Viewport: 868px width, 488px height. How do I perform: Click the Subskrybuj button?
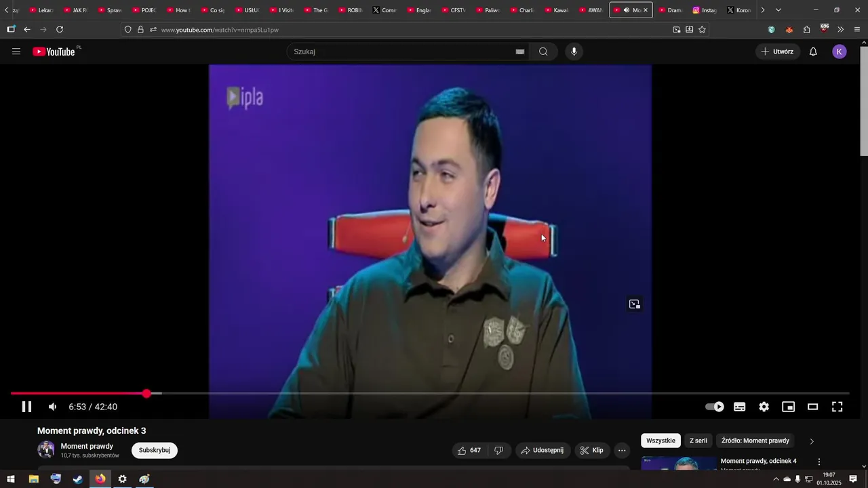[x=155, y=450]
